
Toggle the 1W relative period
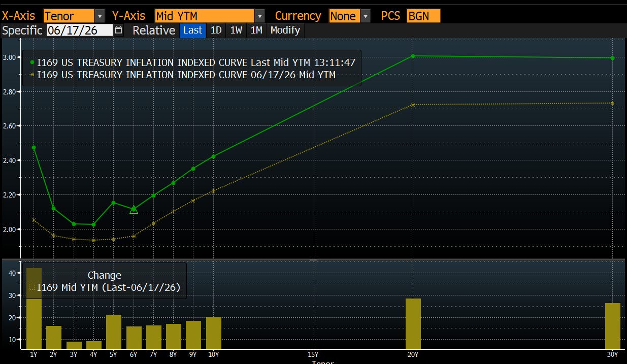(x=236, y=30)
